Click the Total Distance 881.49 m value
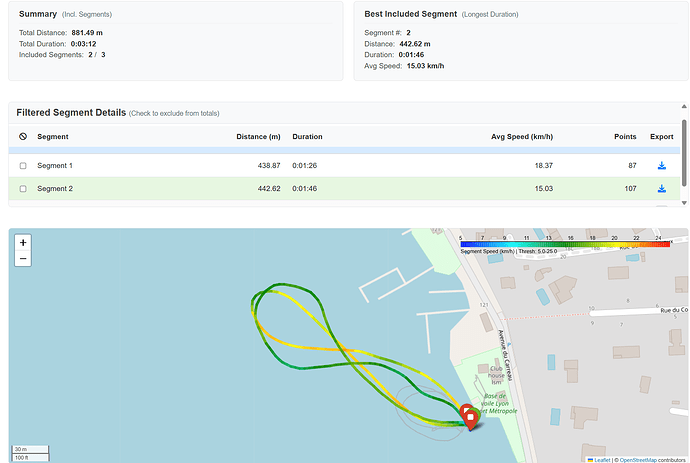This screenshot has width=690, height=463. [x=87, y=33]
